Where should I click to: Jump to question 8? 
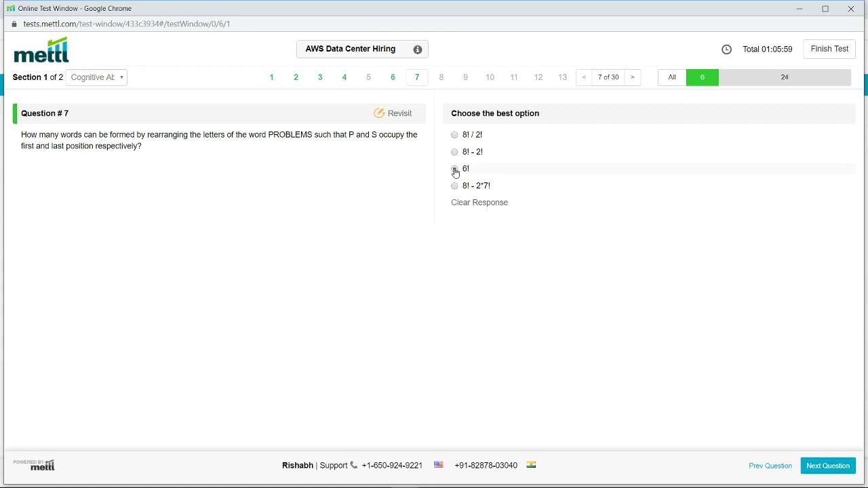pos(442,77)
